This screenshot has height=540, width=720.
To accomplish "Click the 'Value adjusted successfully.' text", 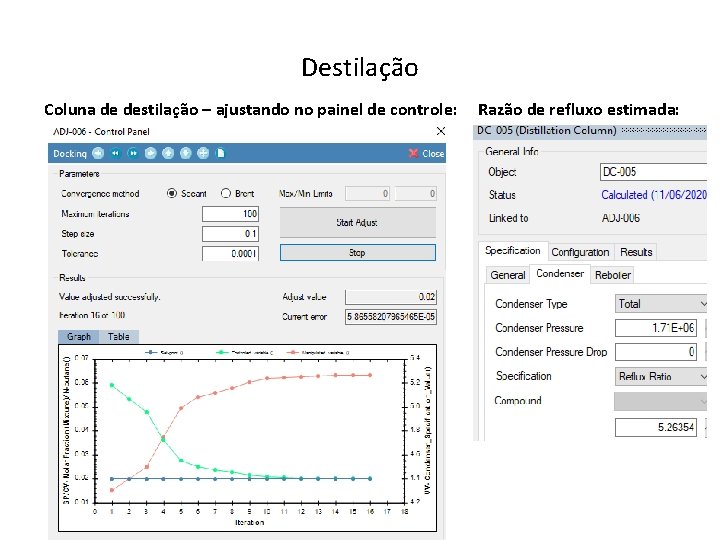I will (109, 297).
